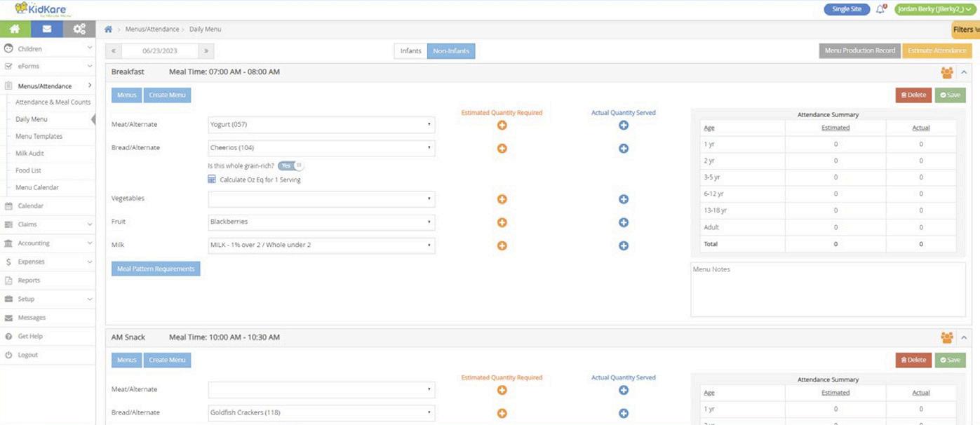The image size is (980, 425).
Task: Add estimated quantity for Cheerios row
Action: click(502, 149)
